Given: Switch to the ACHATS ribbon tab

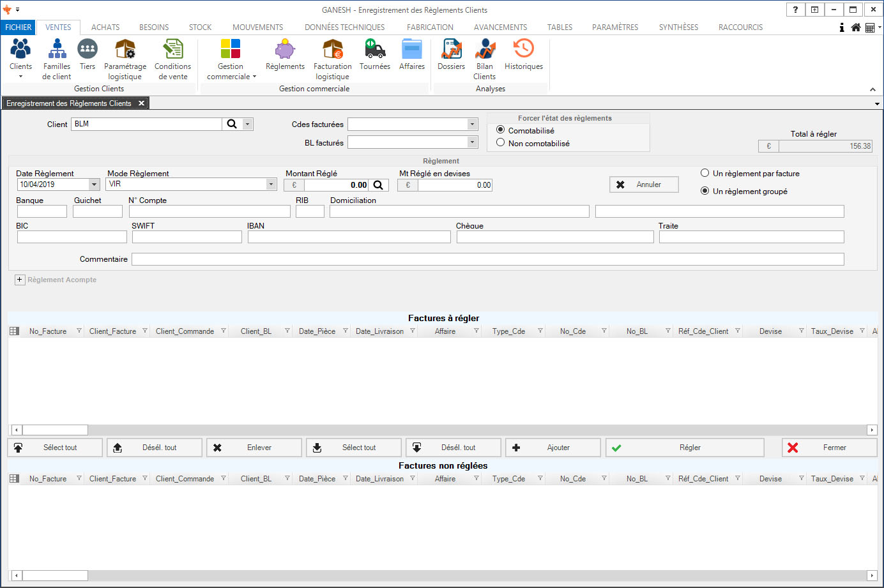Looking at the screenshot, I should tap(105, 27).
